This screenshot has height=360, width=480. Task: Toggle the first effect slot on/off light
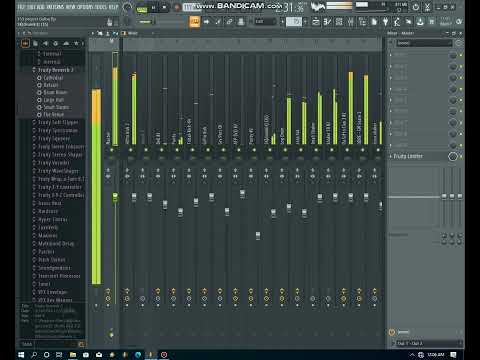(x=461, y=55)
